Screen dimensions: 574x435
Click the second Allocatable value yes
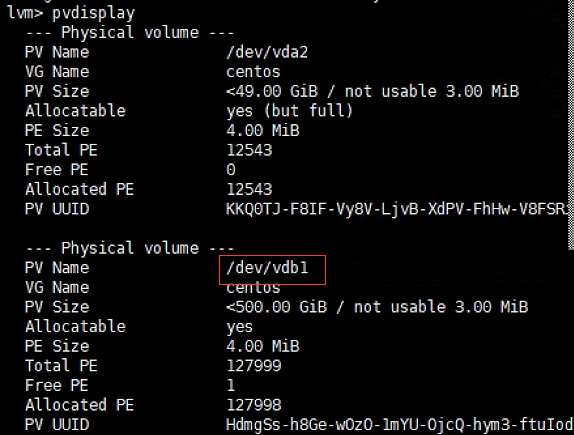[x=239, y=327]
